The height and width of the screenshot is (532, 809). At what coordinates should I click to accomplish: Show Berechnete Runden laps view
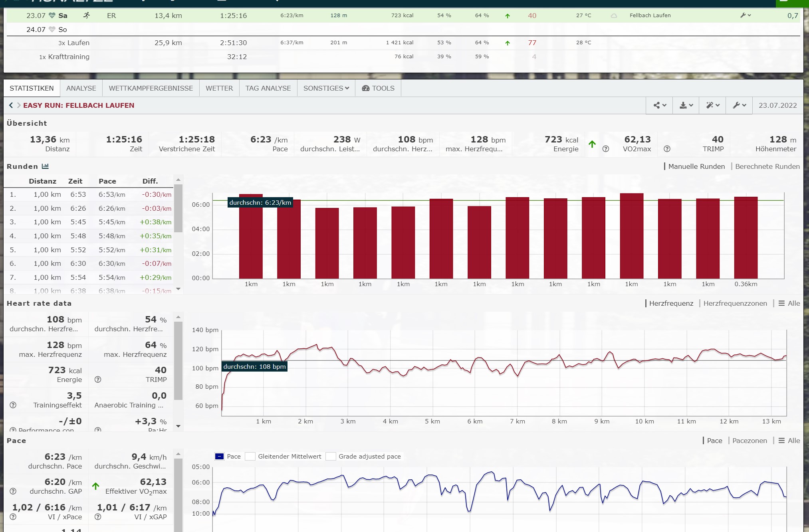pyautogui.click(x=767, y=166)
